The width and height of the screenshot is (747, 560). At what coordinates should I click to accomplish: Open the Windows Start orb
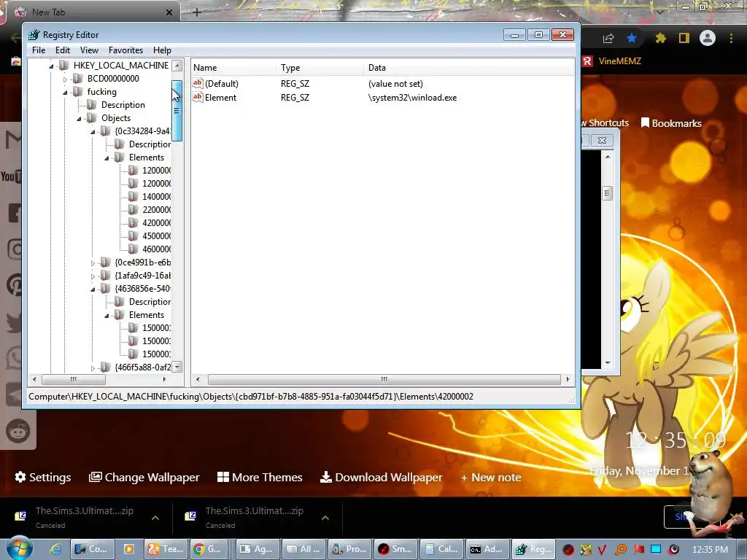click(19, 548)
